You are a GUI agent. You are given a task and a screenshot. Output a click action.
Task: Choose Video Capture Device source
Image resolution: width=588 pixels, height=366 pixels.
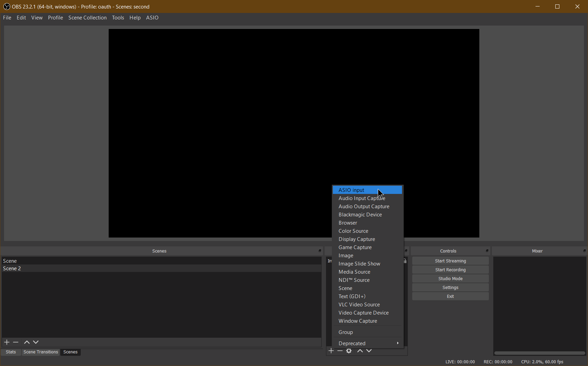pyautogui.click(x=368, y=313)
